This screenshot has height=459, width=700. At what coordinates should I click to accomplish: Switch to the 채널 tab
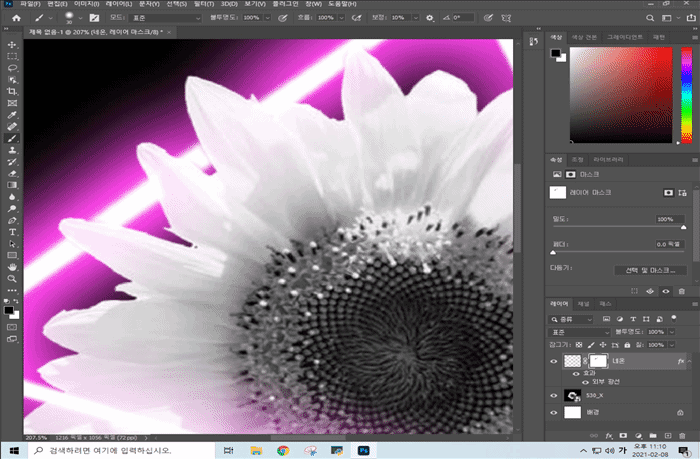click(583, 304)
